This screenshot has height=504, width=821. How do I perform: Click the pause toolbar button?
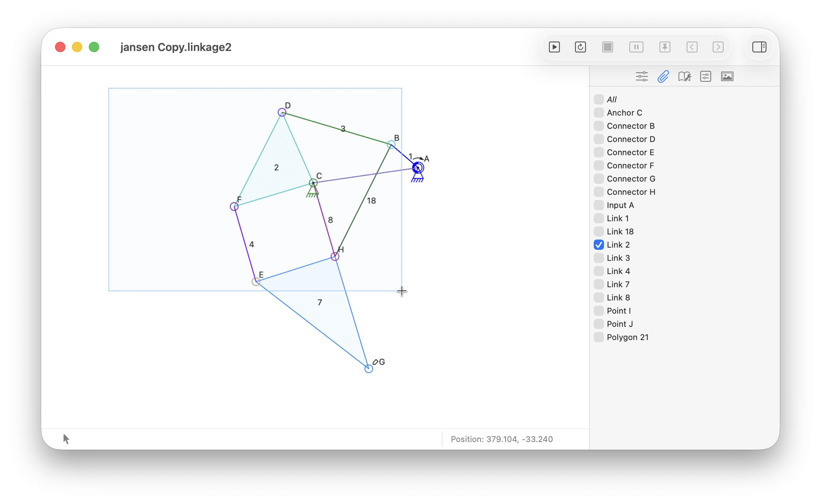636,47
